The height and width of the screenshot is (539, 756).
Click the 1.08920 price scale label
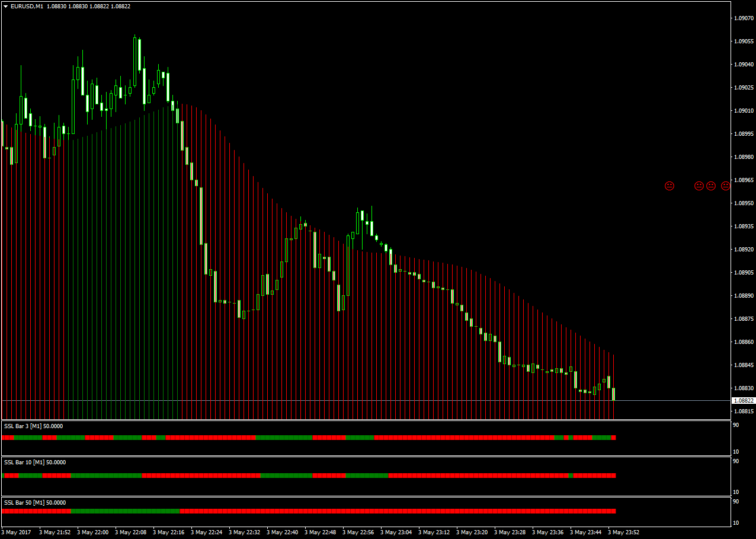pyautogui.click(x=744, y=250)
